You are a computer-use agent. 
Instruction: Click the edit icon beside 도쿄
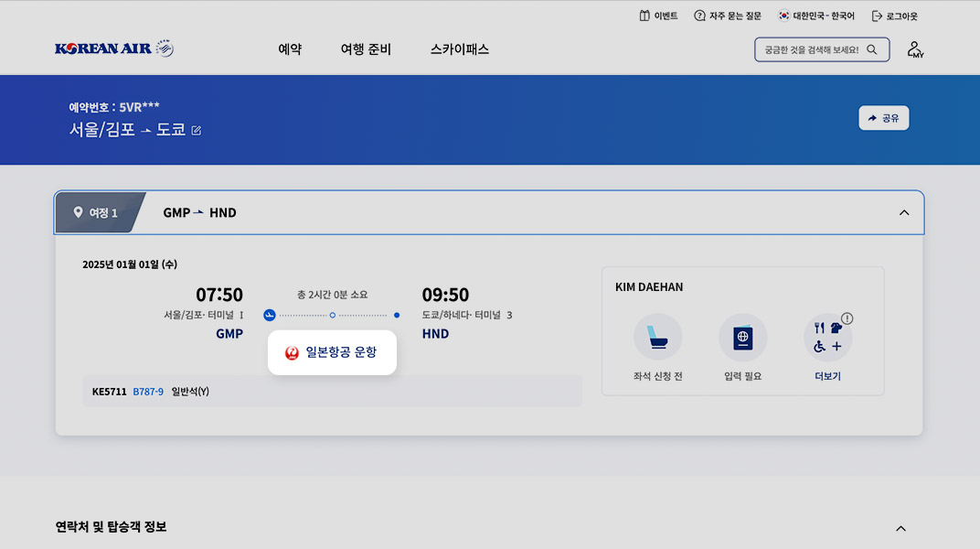coord(197,130)
